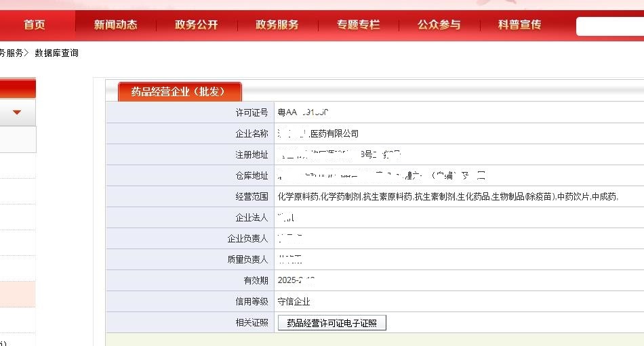Expand the sidebar dropdown with red arrow

[x=17, y=112]
